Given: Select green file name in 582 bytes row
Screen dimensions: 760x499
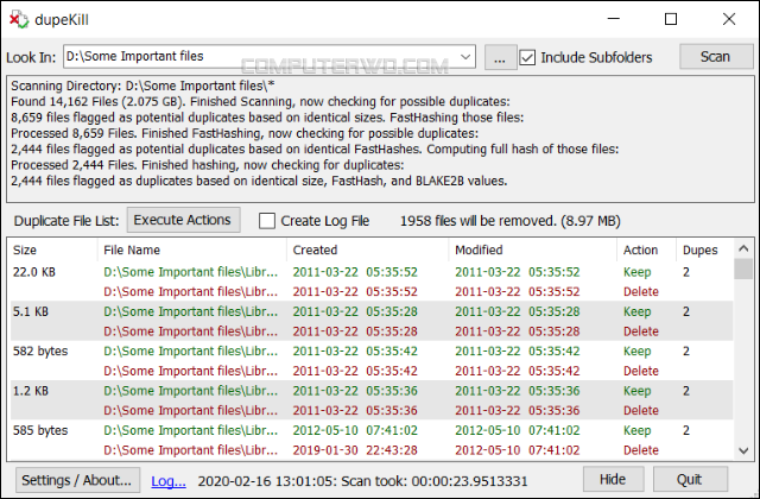Looking at the screenshot, I should 190,351.
